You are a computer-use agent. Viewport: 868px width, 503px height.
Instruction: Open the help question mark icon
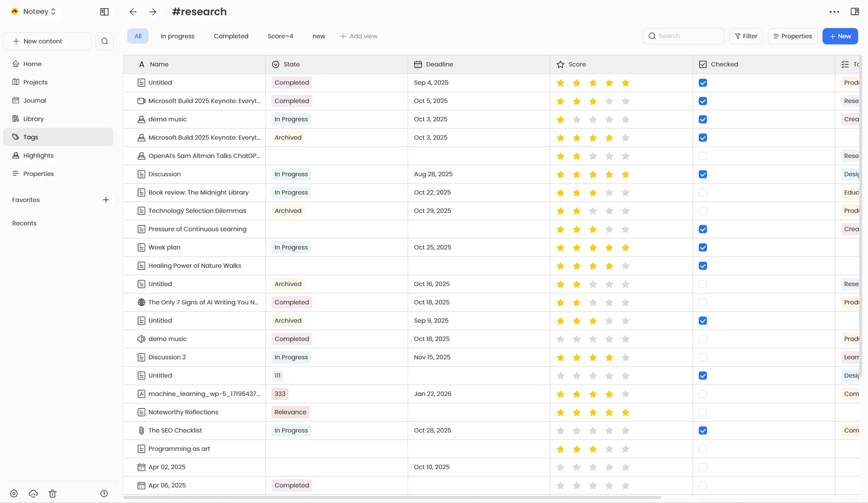[104, 494]
